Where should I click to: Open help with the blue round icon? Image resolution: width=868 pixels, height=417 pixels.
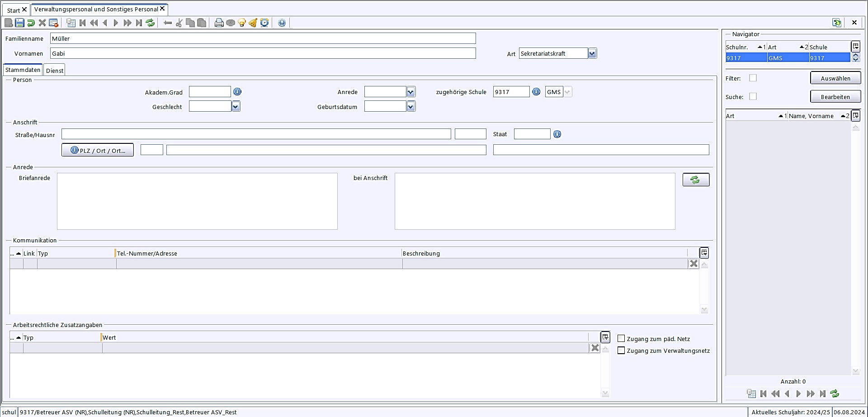tap(282, 23)
